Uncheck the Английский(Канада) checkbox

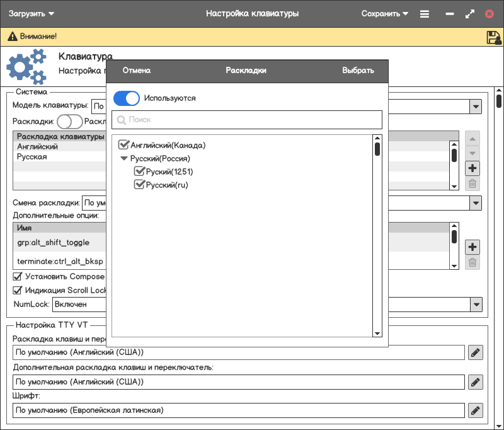pyautogui.click(x=124, y=145)
